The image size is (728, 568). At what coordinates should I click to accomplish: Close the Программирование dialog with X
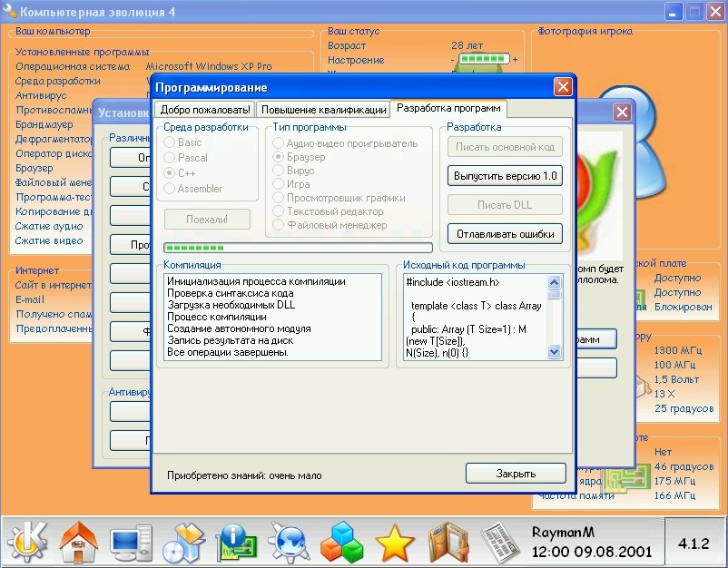coord(563,87)
